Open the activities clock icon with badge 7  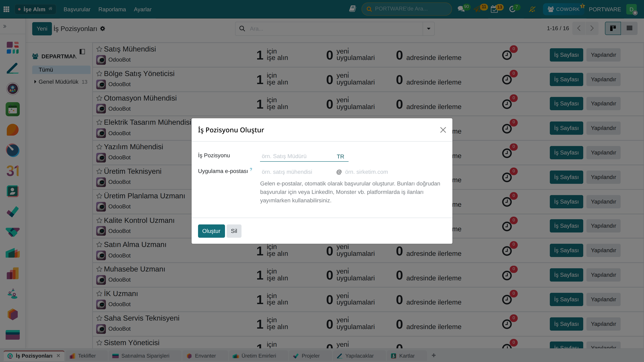[x=512, y=9]
